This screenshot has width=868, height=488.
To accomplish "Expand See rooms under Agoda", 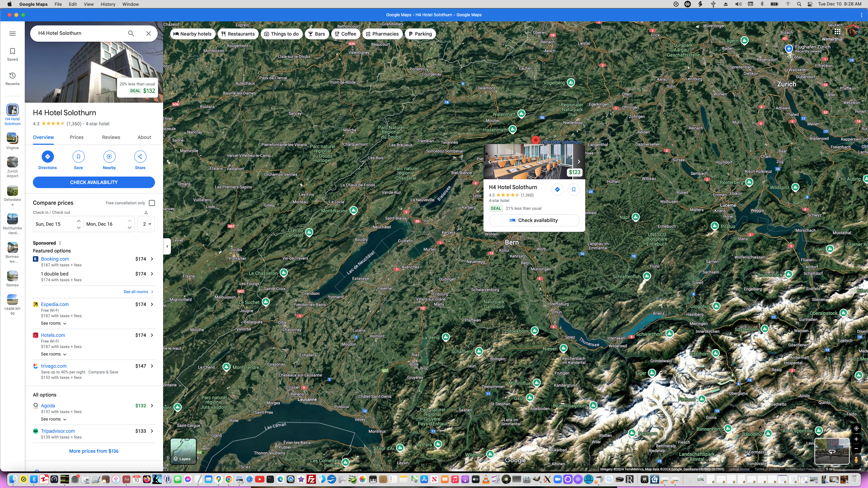I will pos(54,419).
